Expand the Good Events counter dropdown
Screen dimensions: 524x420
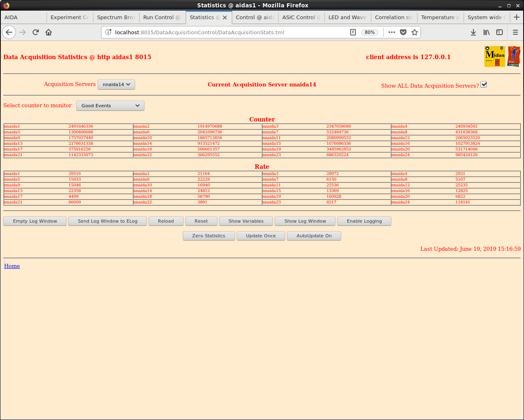pyautogui.click(x=110, y=106)
